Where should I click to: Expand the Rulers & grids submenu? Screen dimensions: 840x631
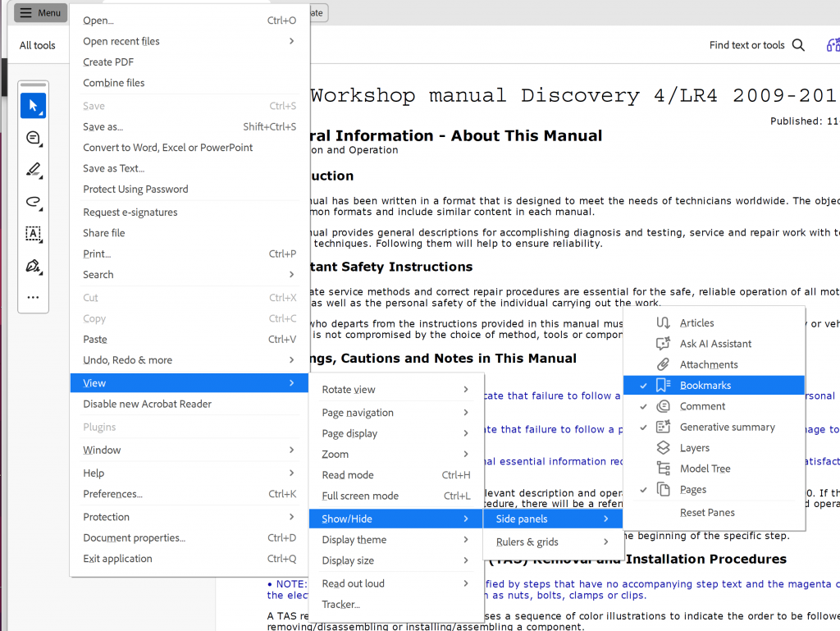point(553,542)
